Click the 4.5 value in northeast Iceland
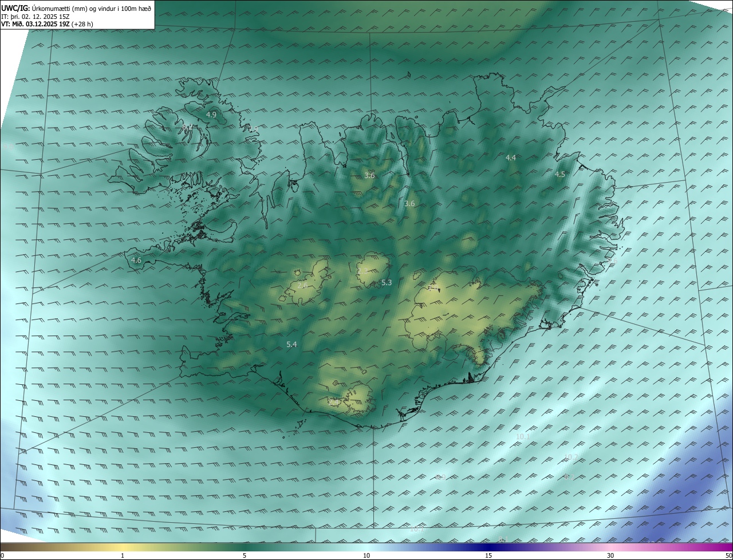 pos(560,175)
